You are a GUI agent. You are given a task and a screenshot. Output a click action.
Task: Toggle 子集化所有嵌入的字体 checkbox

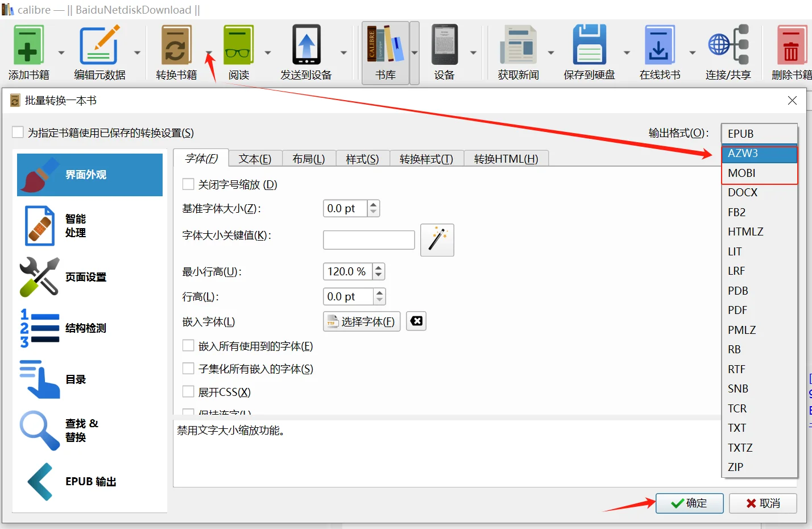pos(188,369)
